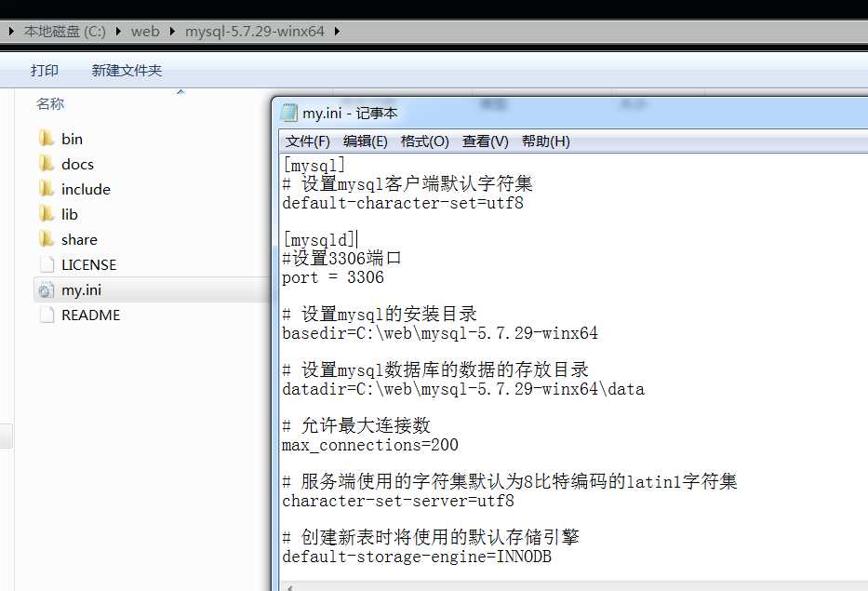Select the LICENSE file name
This screenshot has width=868, height=591.
point(89,264)
